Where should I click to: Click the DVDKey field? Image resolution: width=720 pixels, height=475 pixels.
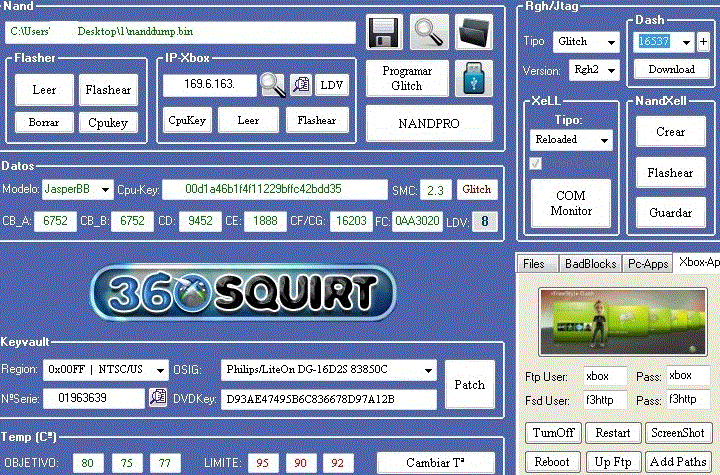point(329,399)
